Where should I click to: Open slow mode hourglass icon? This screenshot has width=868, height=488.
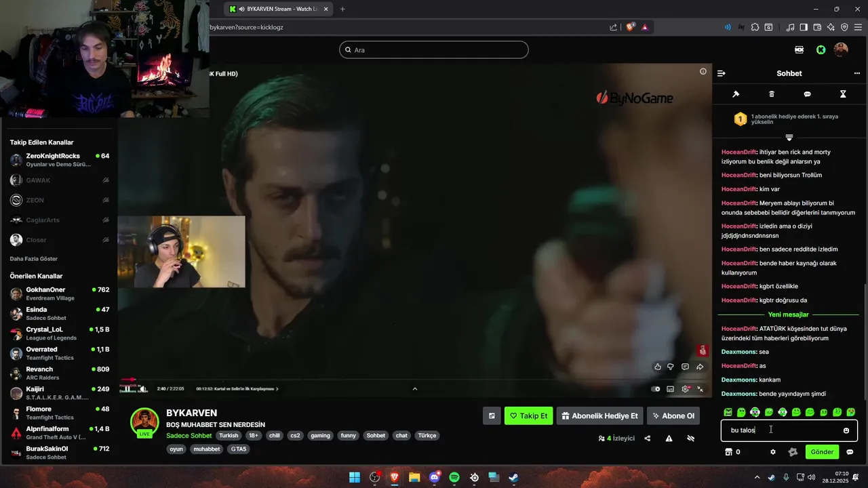843,94
